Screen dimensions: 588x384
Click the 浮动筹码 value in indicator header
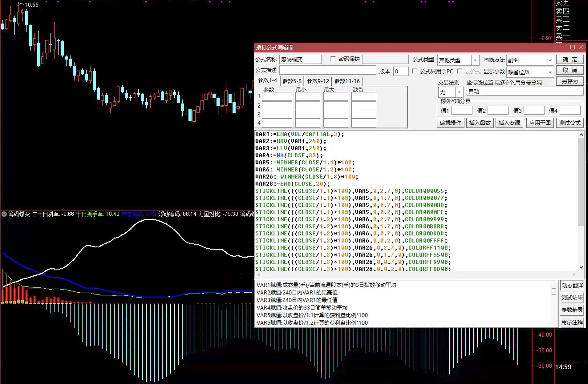189,214
